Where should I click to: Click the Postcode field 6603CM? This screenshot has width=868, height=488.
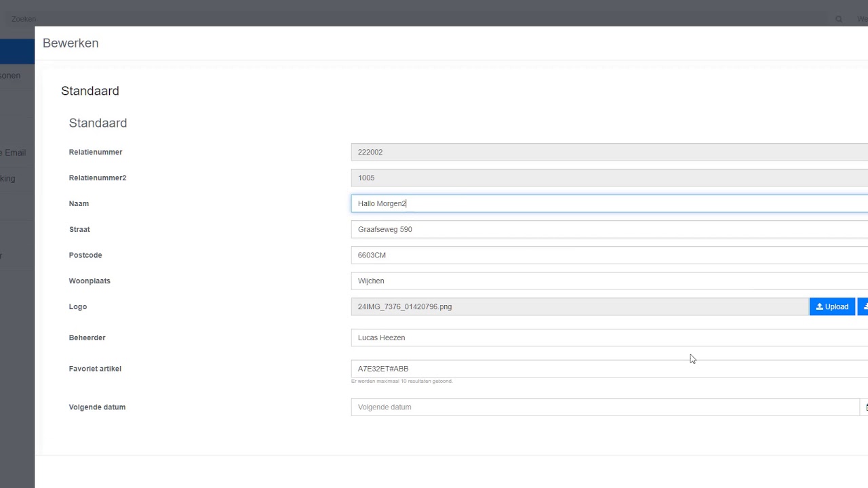[x=610, y=255]
